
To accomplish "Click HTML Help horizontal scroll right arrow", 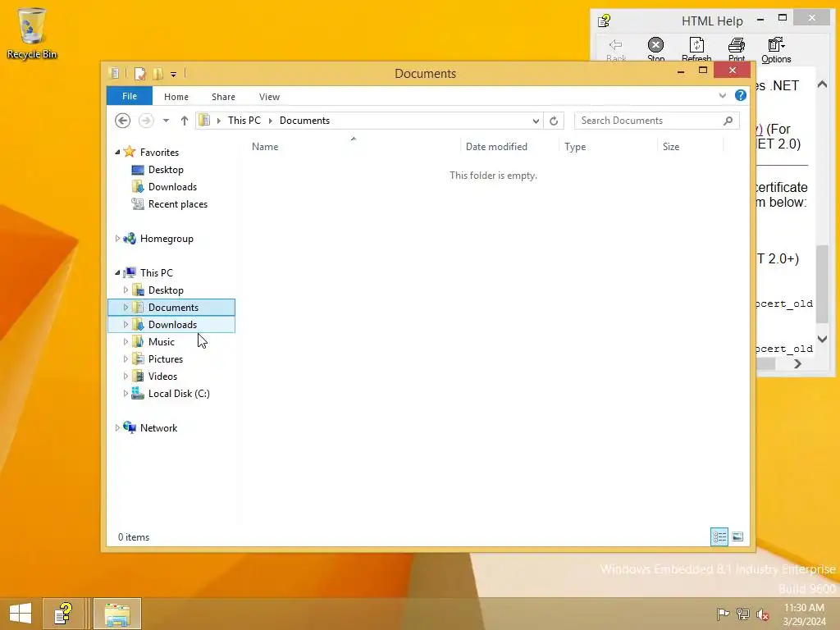I will point(797,363).
